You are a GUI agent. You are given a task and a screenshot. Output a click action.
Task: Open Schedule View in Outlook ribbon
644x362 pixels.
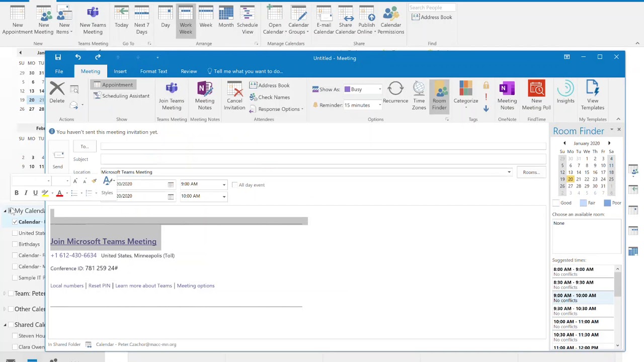coord(248,20)
